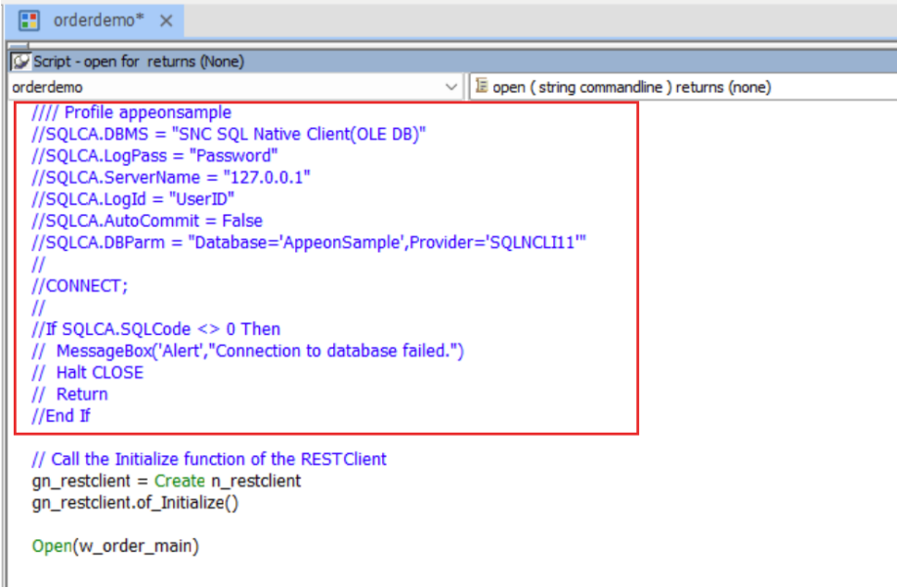
Task: Click the gn_restclient.of_Initialize() line
Action: 135,502
